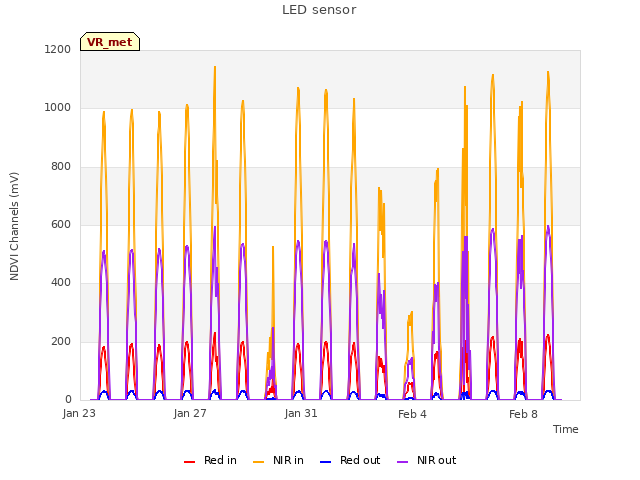Click the Jan 23 x-axis tick label
Image resolution: width=640 pixels, height=480 pixels.
79,413
